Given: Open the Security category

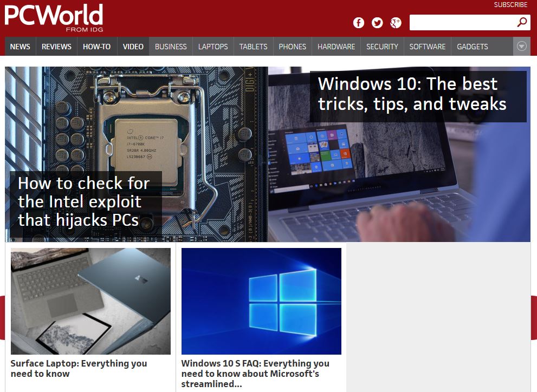Looking at the screenshot, I should point(382,47).
